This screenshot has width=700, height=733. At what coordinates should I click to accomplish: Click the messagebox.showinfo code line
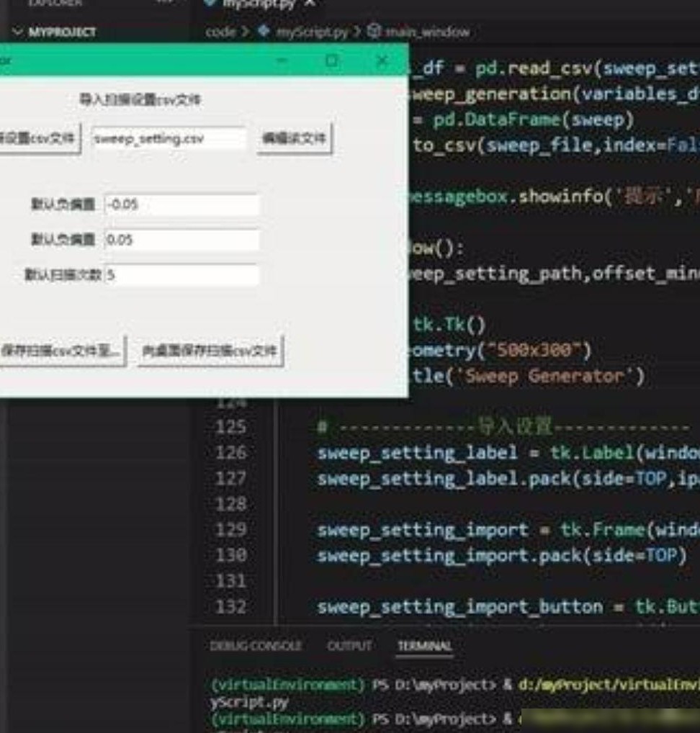point(555,197)
